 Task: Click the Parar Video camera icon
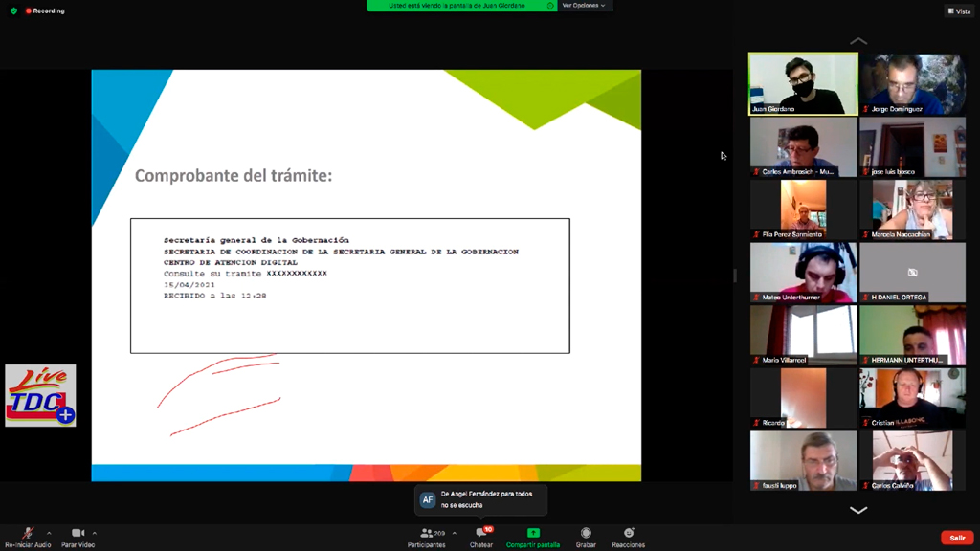(78, 533)
